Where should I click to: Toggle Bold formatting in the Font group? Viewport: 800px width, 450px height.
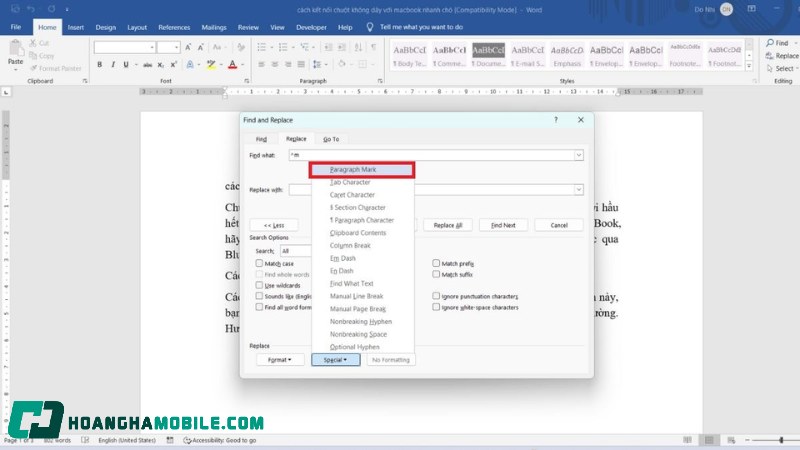(x=100, y=64)
